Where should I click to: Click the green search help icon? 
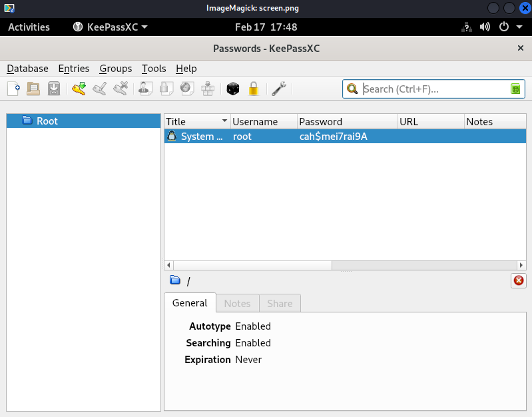click(x=515, y=89)
